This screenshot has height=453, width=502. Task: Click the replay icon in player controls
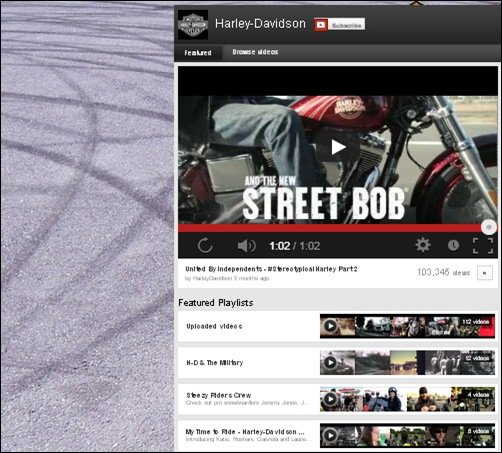(x=205, y=246)
